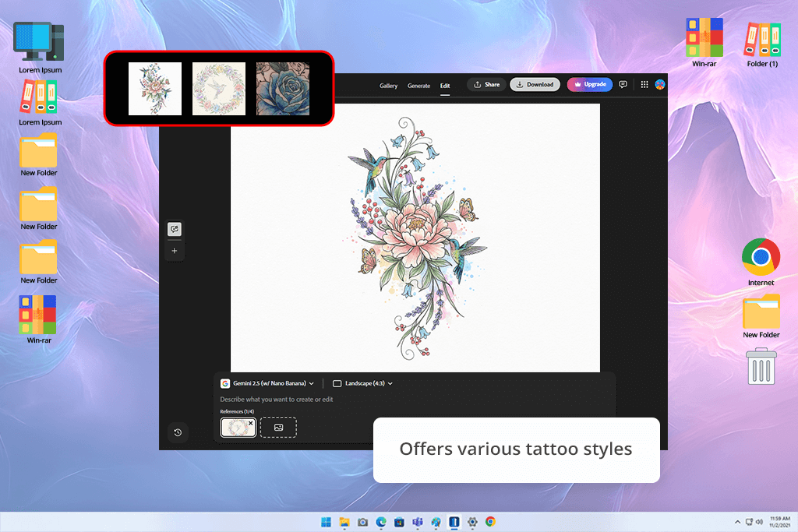Screen dimensions: 798x532
Task: Open the Camera app in the taskbar
Action: pos(363,522)
